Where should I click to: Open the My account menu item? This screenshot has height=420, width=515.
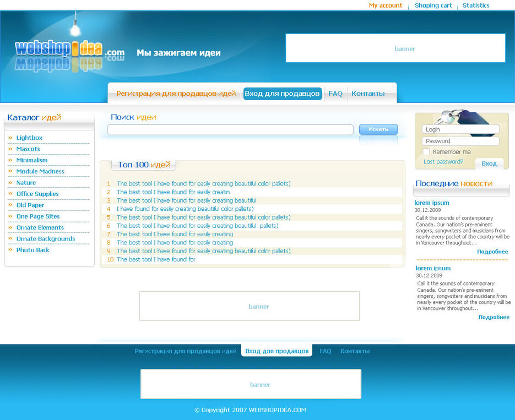coord(385,6)
